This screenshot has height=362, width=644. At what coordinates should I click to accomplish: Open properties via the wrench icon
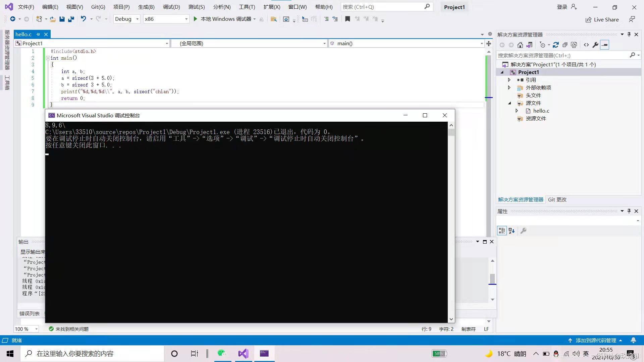point(595,45)
